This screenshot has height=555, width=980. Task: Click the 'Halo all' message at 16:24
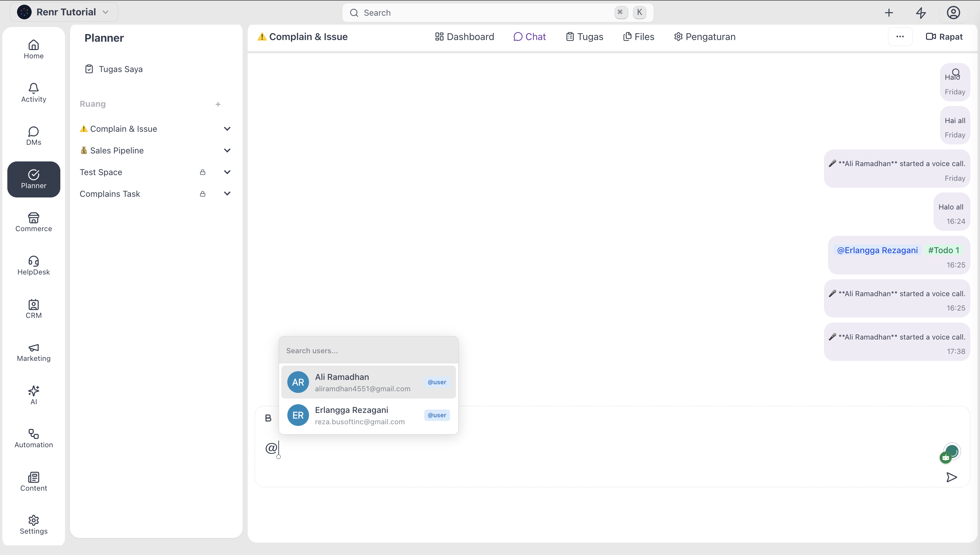[951, 212]
